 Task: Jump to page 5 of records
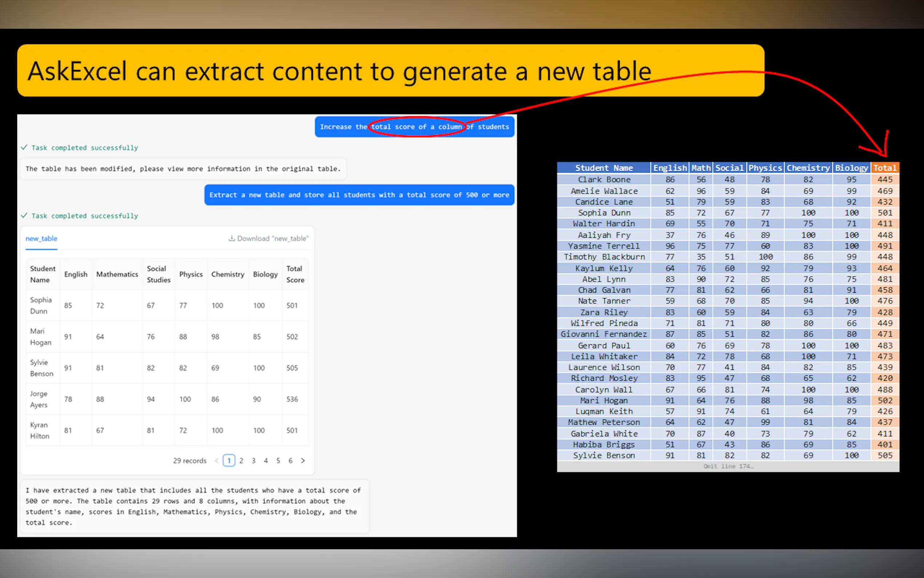(x=278, y=461)
